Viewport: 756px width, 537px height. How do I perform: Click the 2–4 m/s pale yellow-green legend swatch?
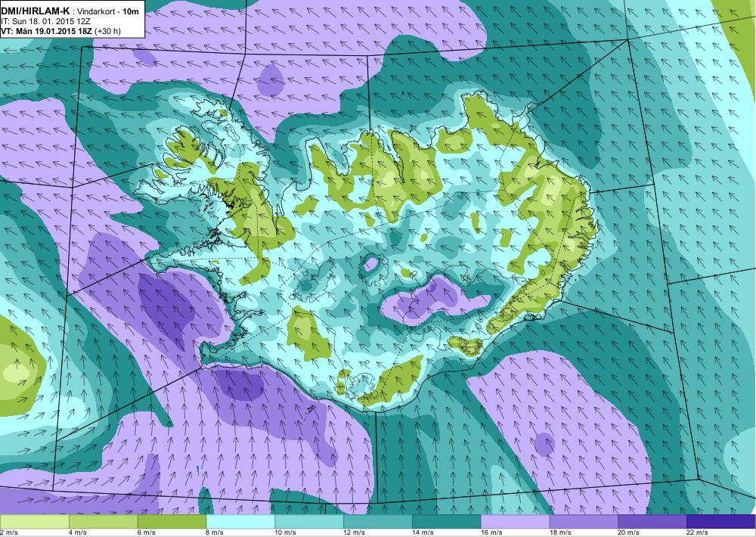tap(34, 522)
